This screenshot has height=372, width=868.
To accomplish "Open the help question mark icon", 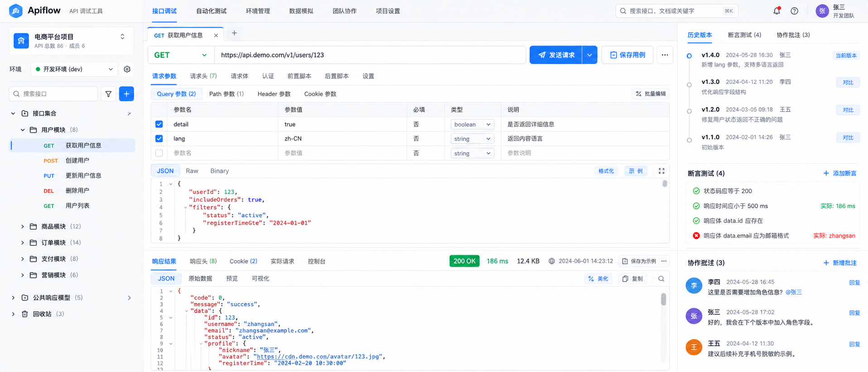I will pos(794,11).
